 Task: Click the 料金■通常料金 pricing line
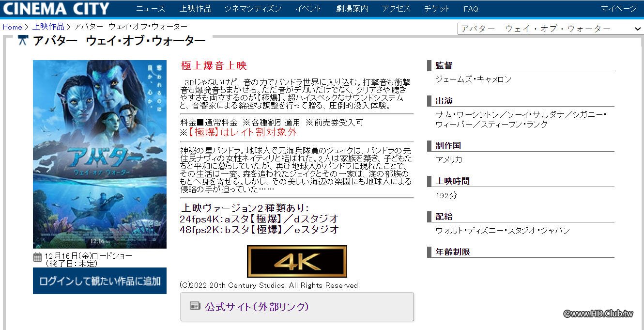[x=271, y=123]
